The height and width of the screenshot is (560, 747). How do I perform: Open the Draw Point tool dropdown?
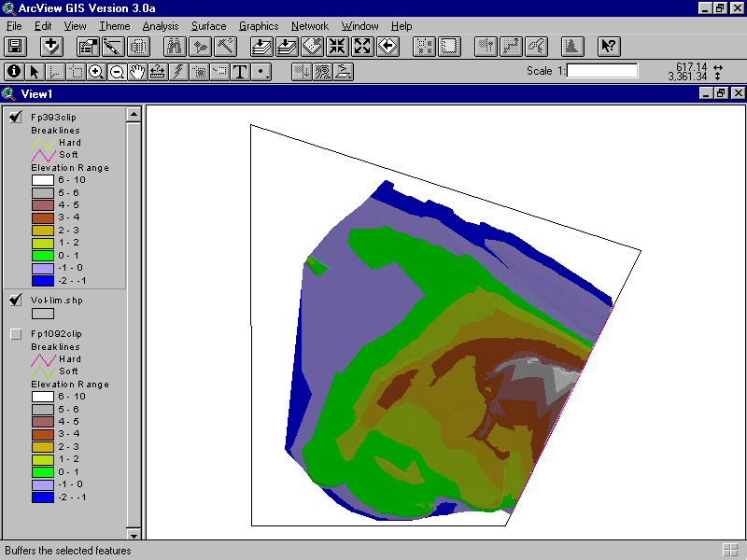262,71
